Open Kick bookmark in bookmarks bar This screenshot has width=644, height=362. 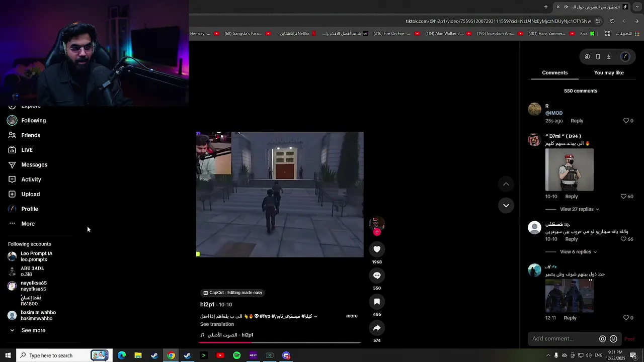coord(587,34)
